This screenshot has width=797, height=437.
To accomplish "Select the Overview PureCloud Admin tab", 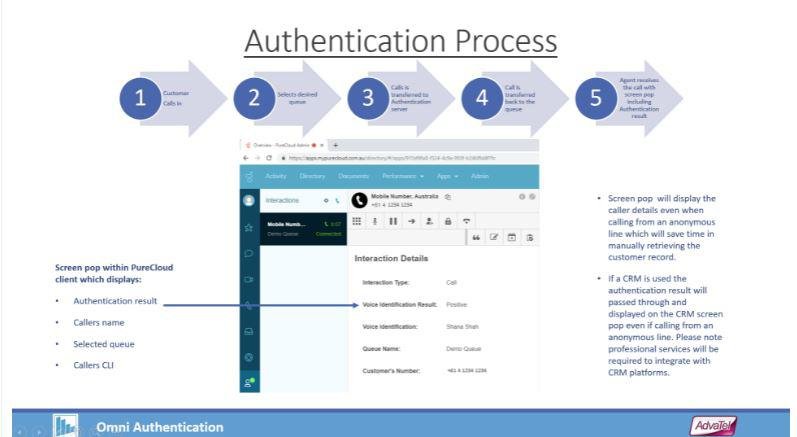I will 285,145.
